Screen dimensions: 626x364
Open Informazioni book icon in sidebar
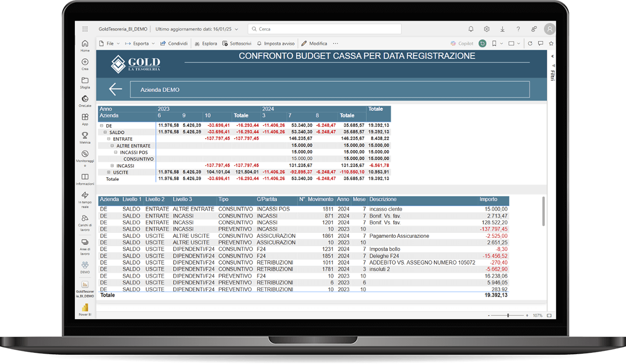[x=85, y=179]
